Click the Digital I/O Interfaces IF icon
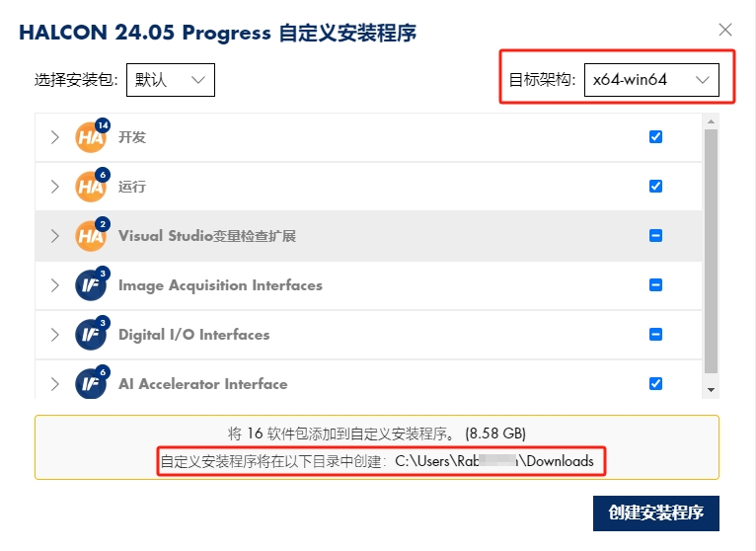This screenshot has width=756, height=551. pos(91,335)
